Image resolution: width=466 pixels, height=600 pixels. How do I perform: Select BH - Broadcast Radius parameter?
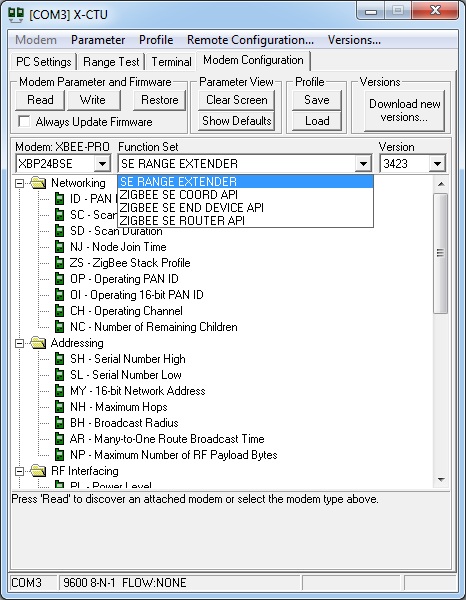(x=124, y=423)
